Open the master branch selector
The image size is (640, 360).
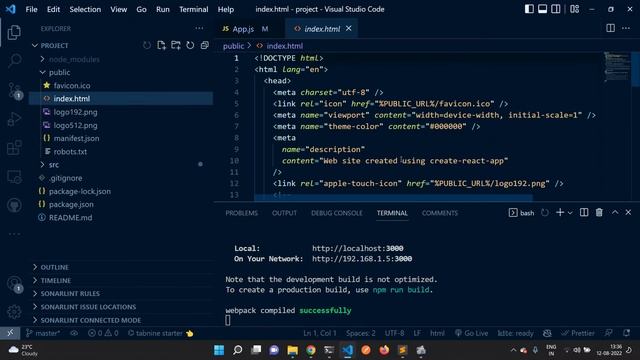point(43,333)
